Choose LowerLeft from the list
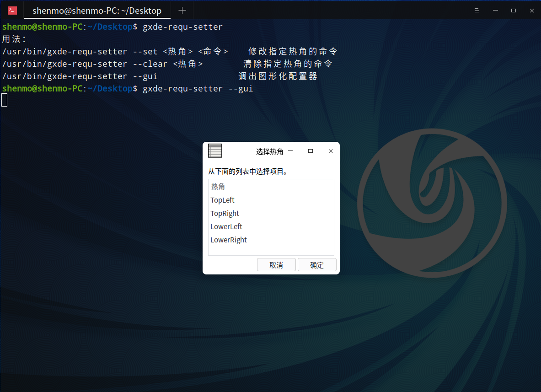Viewport: 541px width, 392px height. click(x=271, y=227)
